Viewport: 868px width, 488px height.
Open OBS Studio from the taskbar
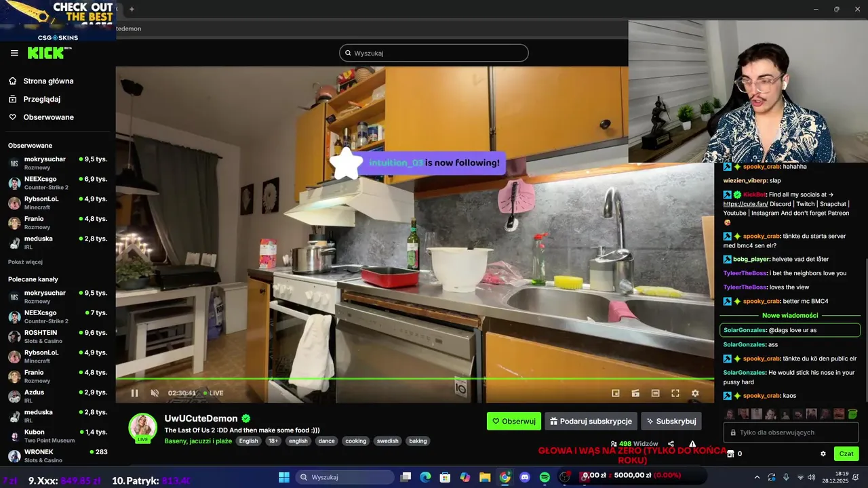[565, 477]
